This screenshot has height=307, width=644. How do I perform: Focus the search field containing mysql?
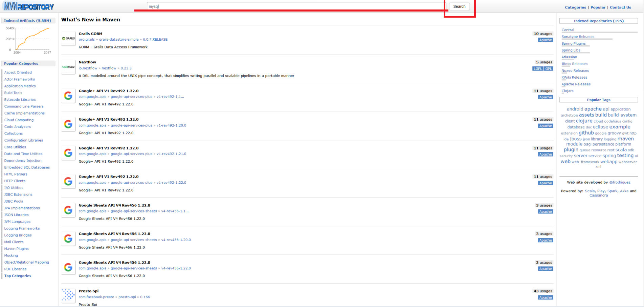click(296, 6)
